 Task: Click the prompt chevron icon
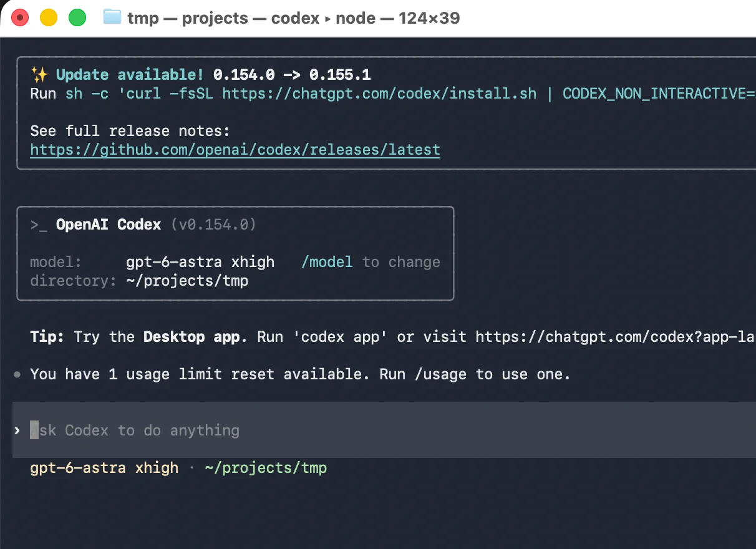(x=17, y=430)
